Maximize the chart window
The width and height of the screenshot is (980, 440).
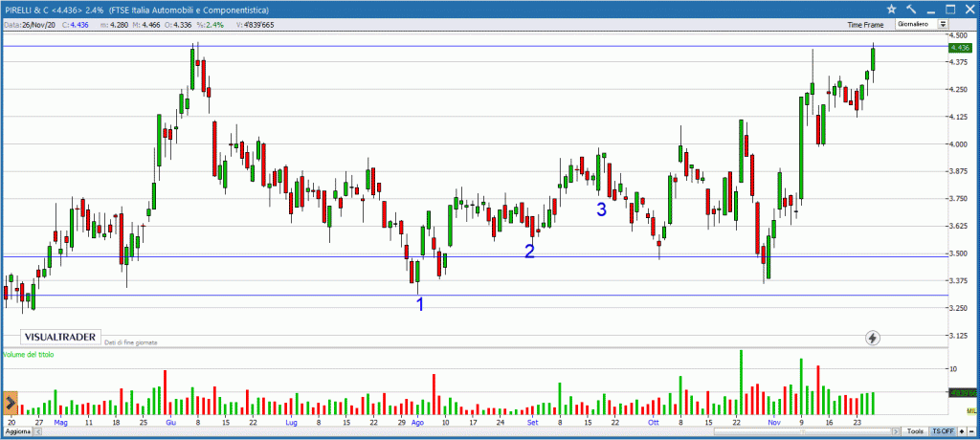(950, 10)
